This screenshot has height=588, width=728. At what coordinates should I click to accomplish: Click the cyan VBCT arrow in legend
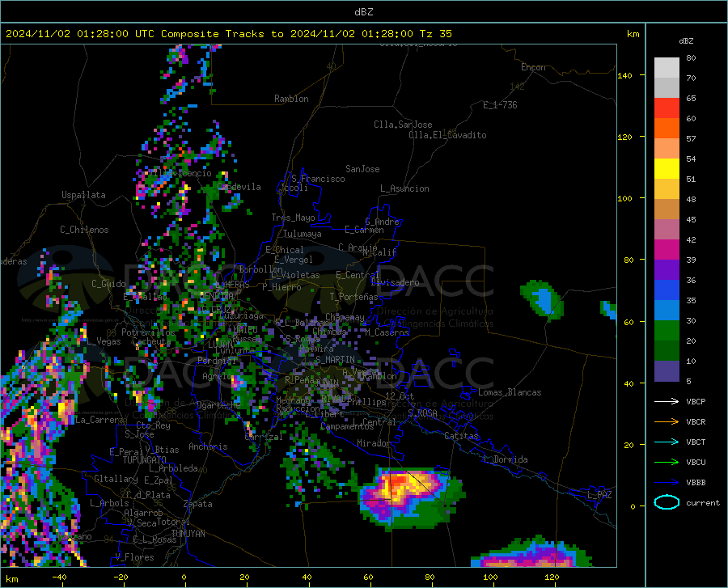tap(667, 442)
